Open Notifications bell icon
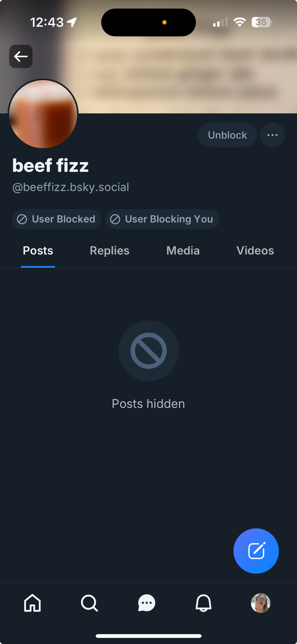The width and height of the screenshot is (297, 644). pos(204,603)
